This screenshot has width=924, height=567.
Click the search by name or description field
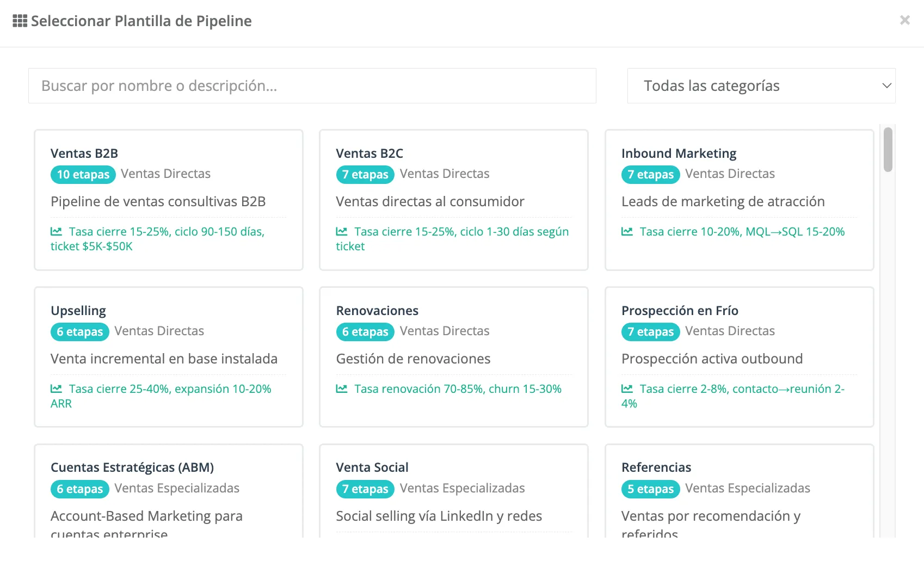point(312,86)
